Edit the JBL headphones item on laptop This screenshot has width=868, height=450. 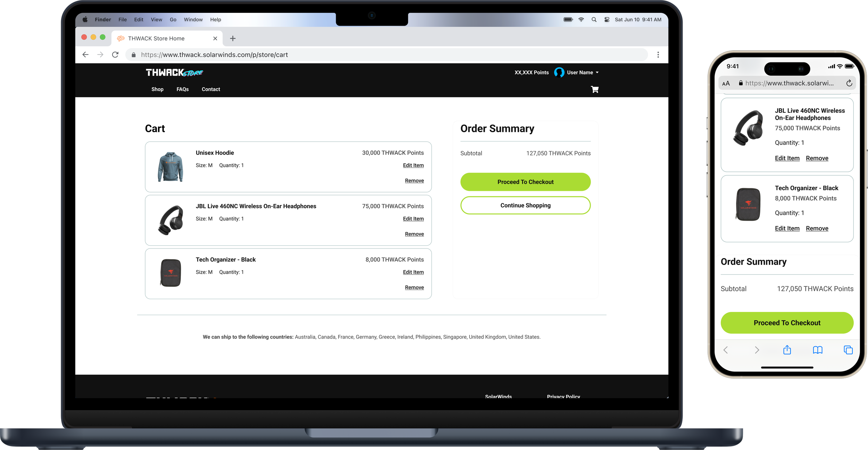point(413,219)
